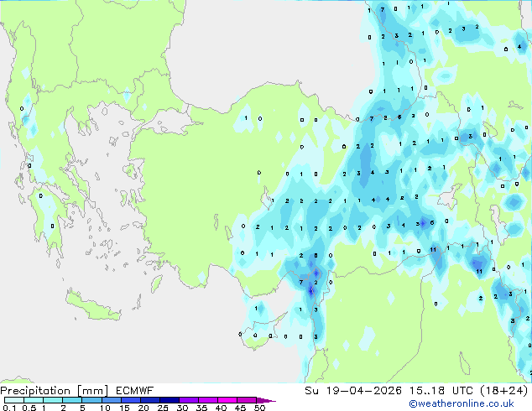Click the 'ECMWF' model label

click(135, 391)
